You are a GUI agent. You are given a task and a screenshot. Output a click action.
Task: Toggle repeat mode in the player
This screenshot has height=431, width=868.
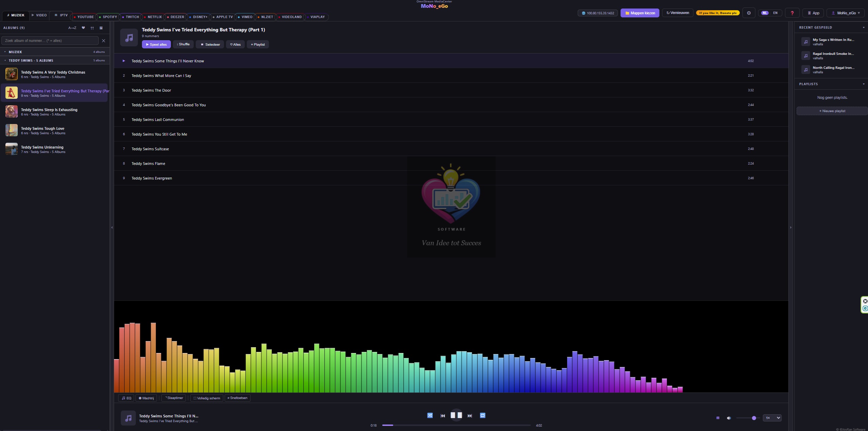click(483, 415)
